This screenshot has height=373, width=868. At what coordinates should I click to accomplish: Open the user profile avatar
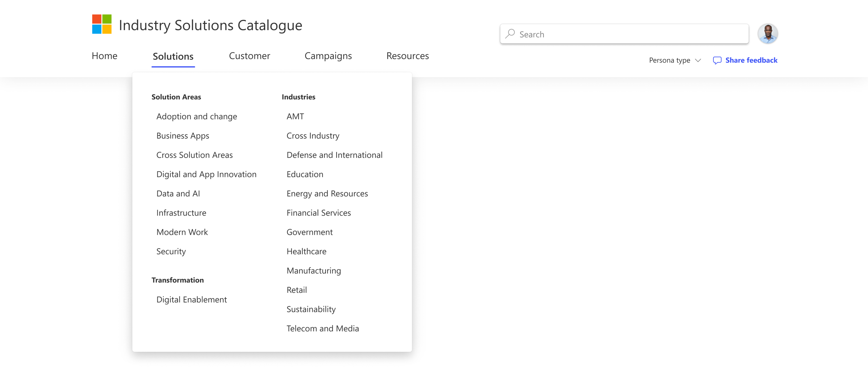(768, 34)
